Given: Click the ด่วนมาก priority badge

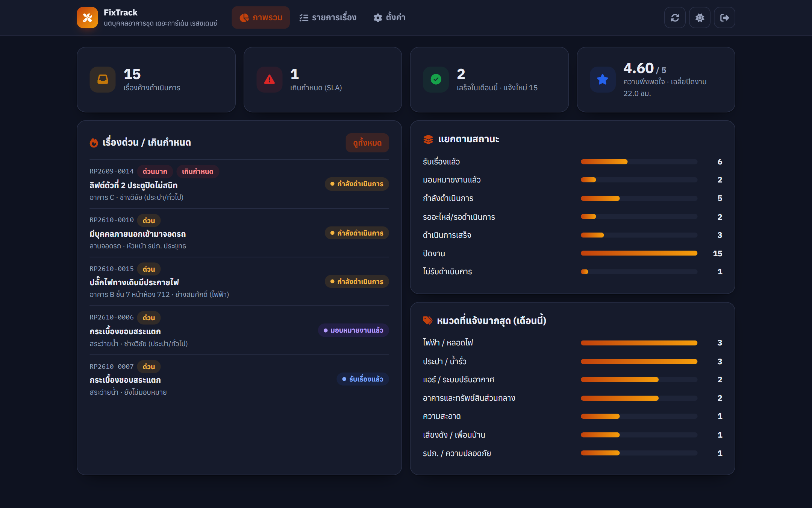Looking at the screenshot, I should pos(155,171).
